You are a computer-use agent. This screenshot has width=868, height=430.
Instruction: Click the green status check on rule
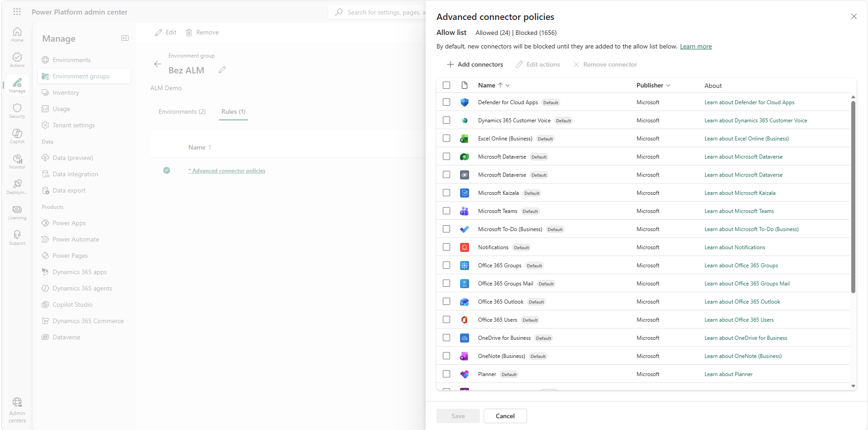[x=167, y=170]
